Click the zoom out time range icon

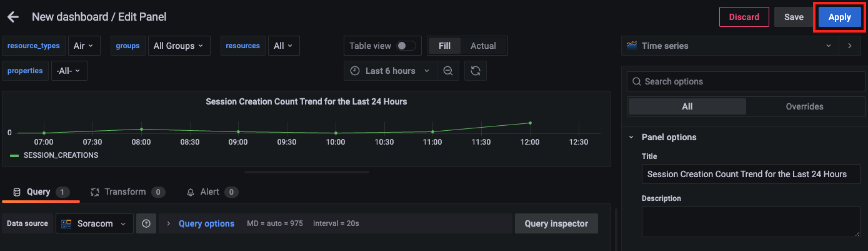pos(448,71)
